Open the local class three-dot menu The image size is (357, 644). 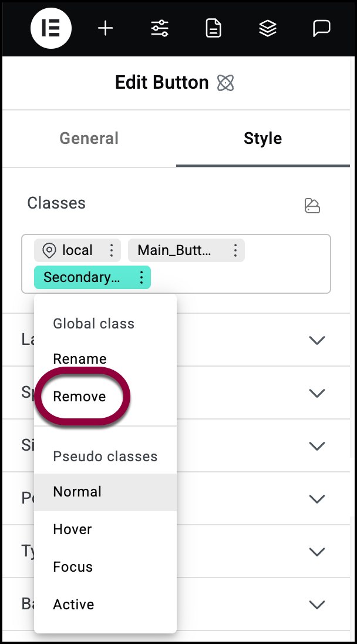tap(112, 250)
